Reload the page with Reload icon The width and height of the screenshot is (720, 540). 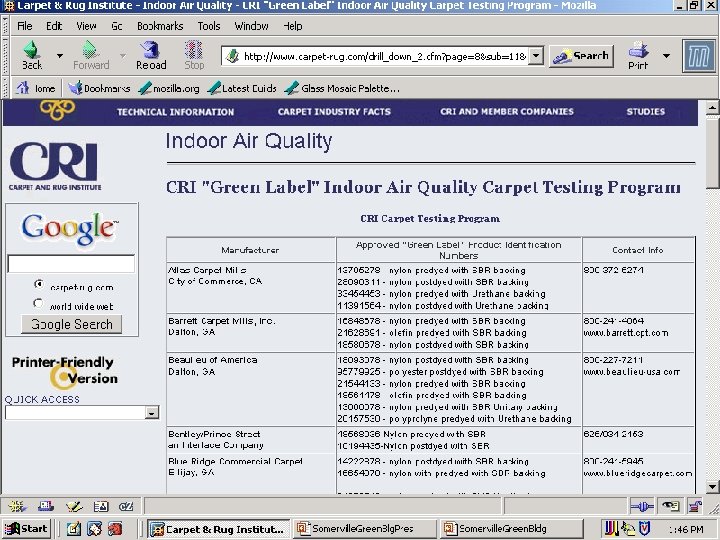click(151, 50)
